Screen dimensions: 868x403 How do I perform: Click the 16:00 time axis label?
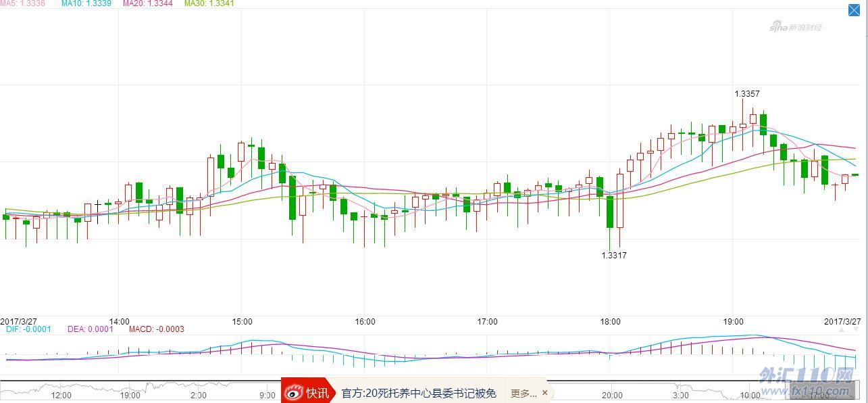(x=365, y=322)
